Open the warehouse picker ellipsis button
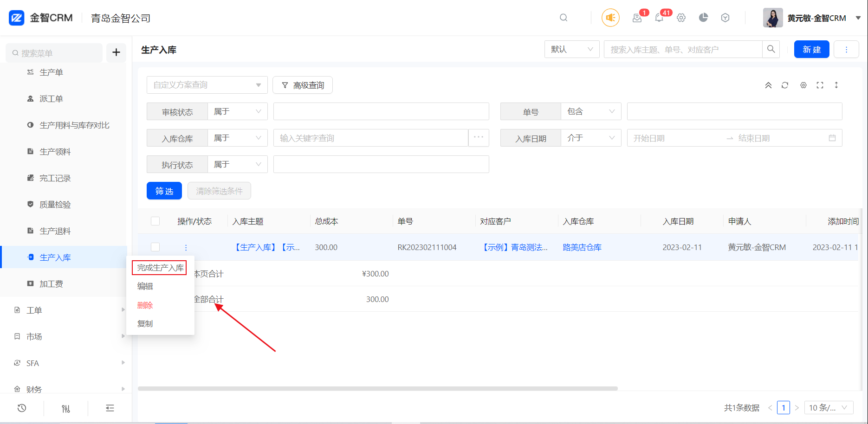868x424 pixels. [479, 138]
